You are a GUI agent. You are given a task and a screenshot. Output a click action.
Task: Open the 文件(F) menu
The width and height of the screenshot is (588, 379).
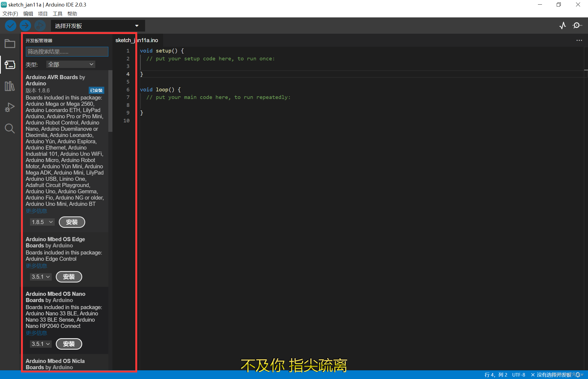click(10, 14)
